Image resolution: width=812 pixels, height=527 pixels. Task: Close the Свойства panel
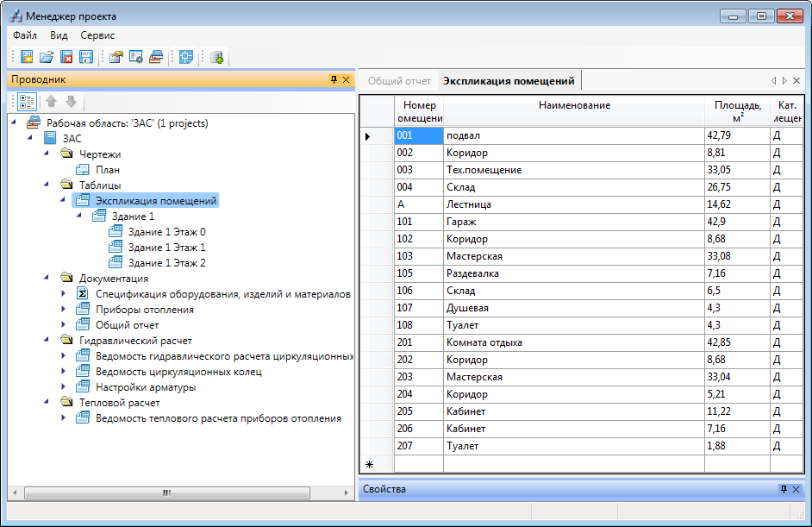(x=796, y=489)
